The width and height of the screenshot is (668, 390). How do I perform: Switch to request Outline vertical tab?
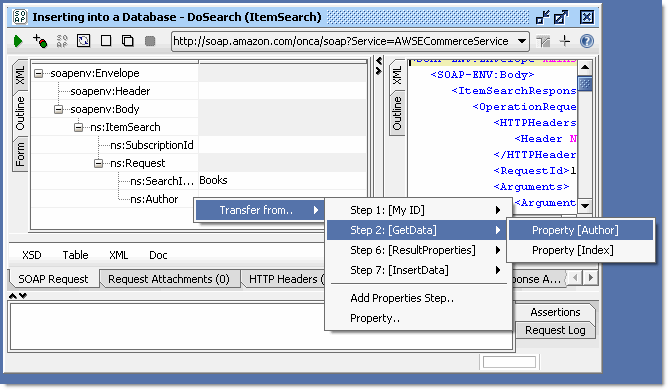[20, 113]
